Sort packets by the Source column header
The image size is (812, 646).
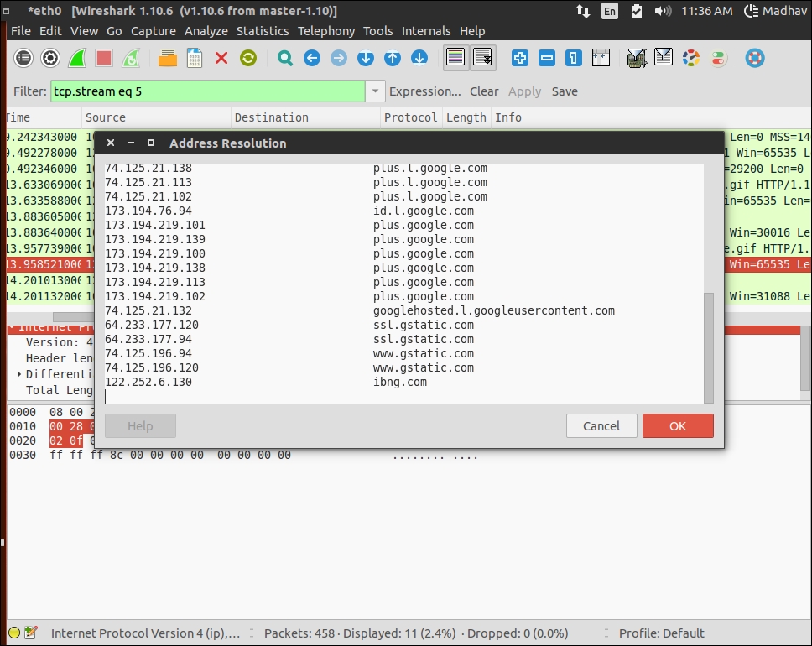coord(156,117)
